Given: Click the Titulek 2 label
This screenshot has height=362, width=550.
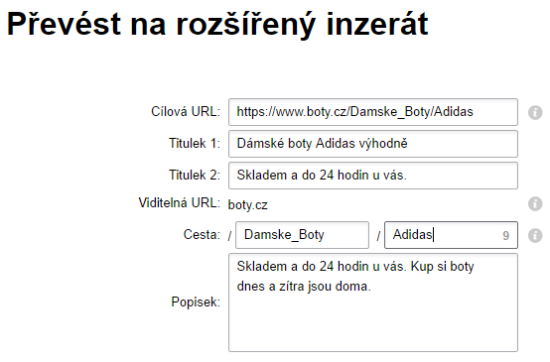Looking at the screenshot, I should (194, 175).
